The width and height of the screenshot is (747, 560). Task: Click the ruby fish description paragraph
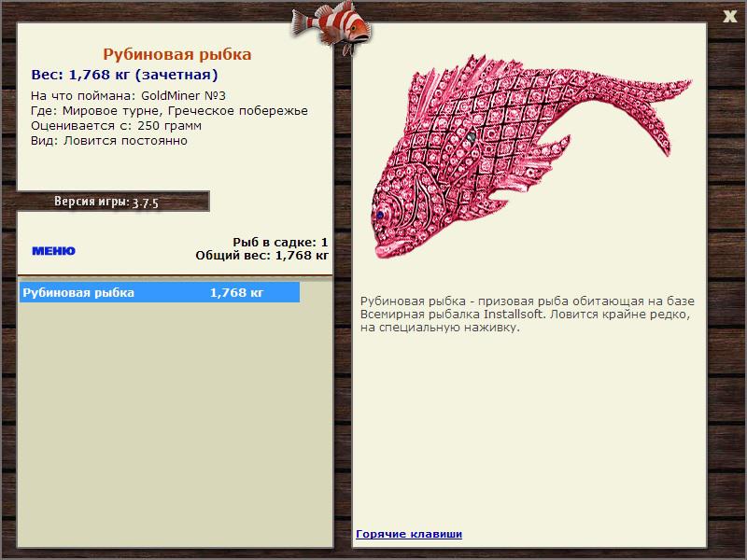click(528, 315)
